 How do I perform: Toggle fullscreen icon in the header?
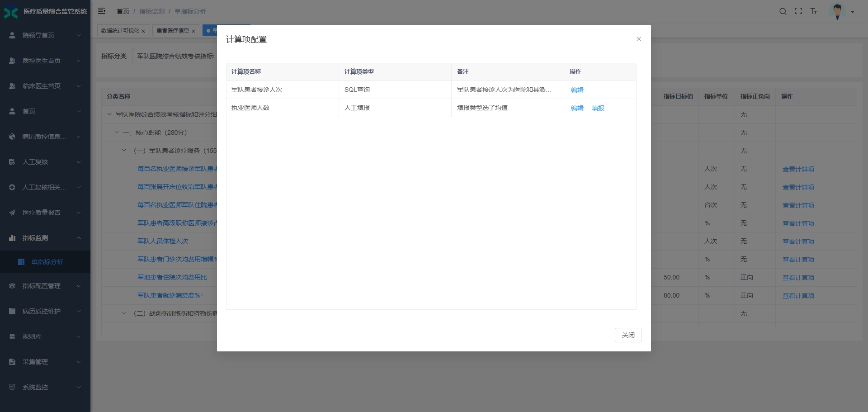[x=798, y=11]
